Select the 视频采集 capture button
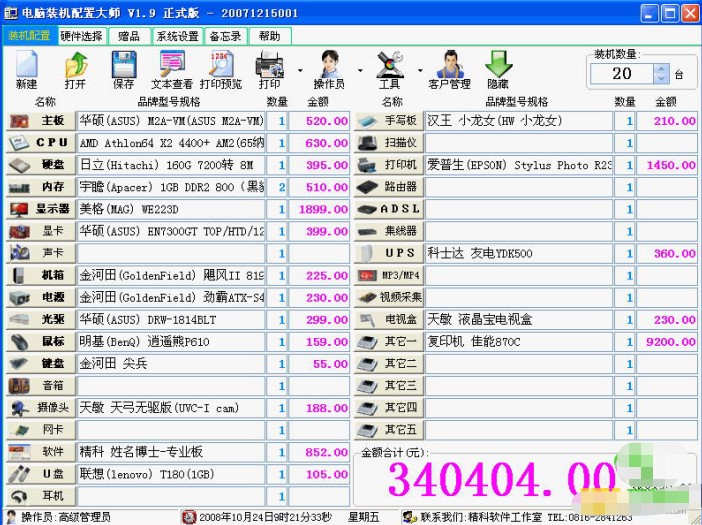The height and width of the screenshot is (525, 702). click(389, 298)
